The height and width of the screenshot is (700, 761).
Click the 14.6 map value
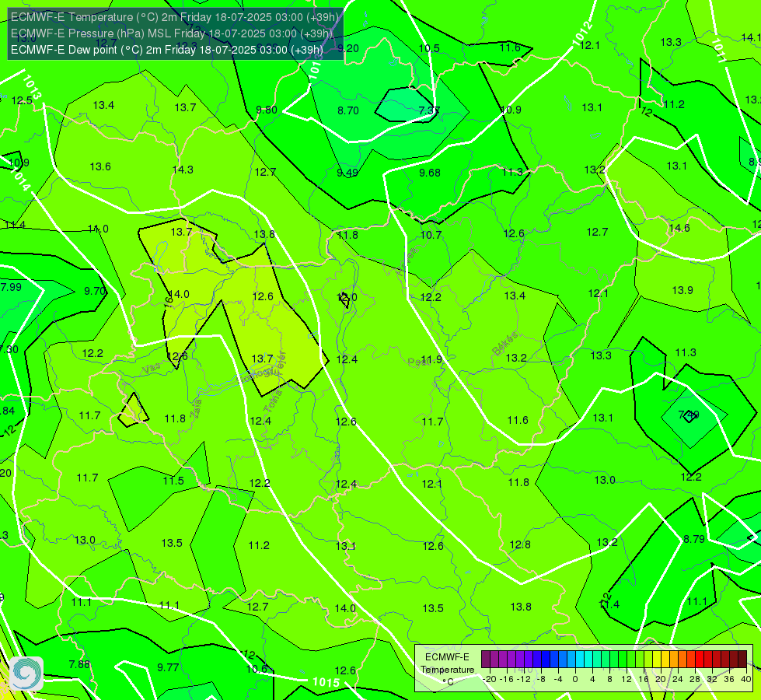point(679,229)
